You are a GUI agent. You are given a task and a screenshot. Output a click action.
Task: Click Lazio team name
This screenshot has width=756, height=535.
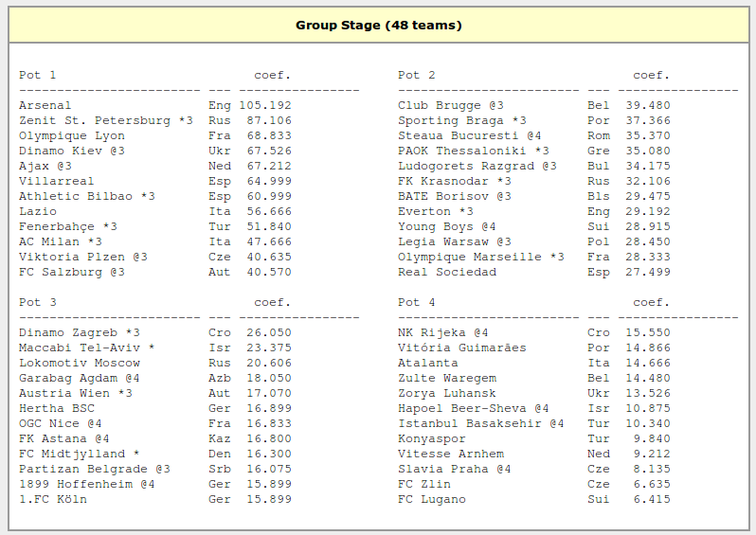pos(38,211)
